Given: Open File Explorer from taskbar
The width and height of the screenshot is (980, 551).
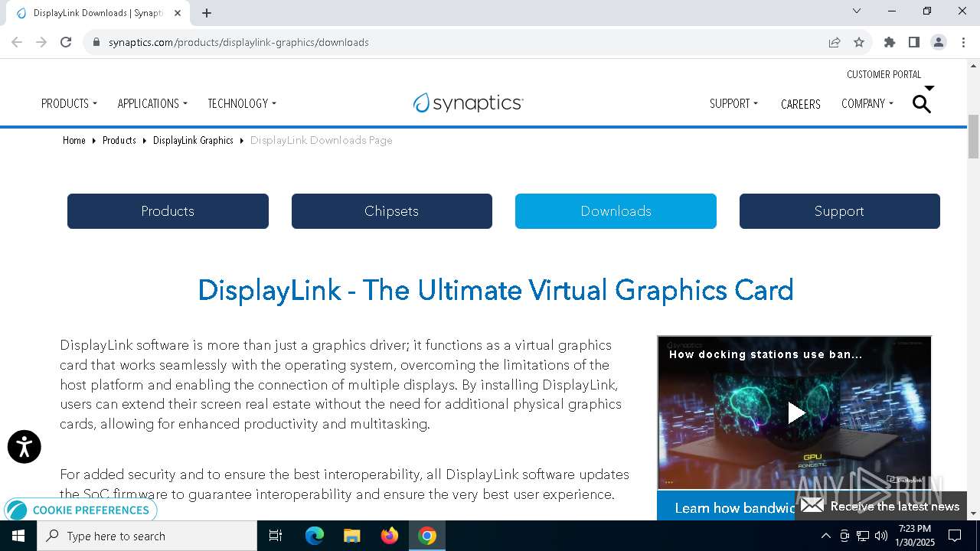Looking at the screenshot, I should click(x=352, y=536).
